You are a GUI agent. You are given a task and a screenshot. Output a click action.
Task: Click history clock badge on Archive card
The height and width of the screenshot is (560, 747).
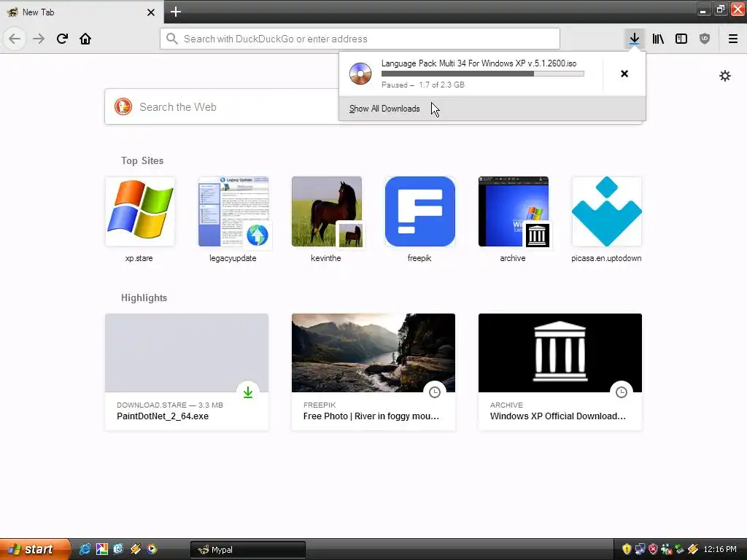[x=622, y=392]
